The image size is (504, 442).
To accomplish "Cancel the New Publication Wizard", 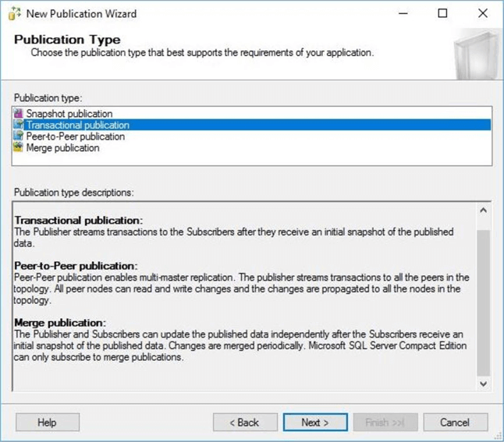I will (x=454, y=423).
